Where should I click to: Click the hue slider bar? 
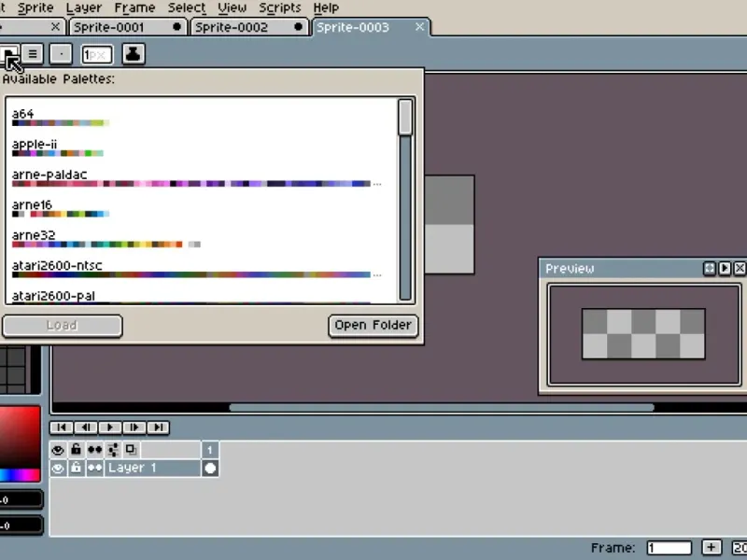[20, 475]
